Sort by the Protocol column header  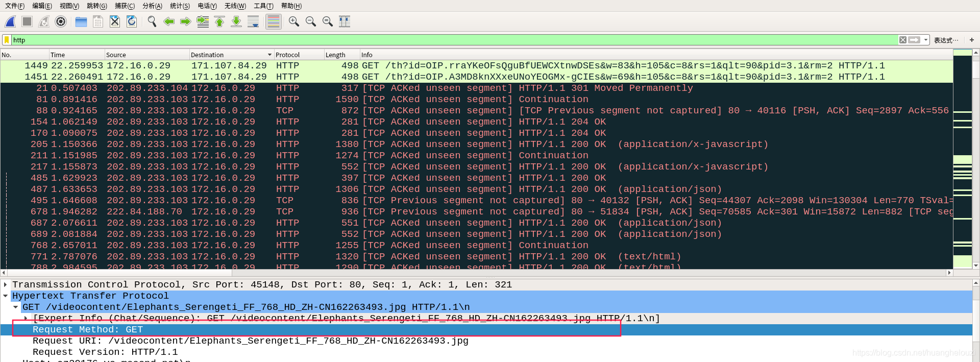point(299,55)
